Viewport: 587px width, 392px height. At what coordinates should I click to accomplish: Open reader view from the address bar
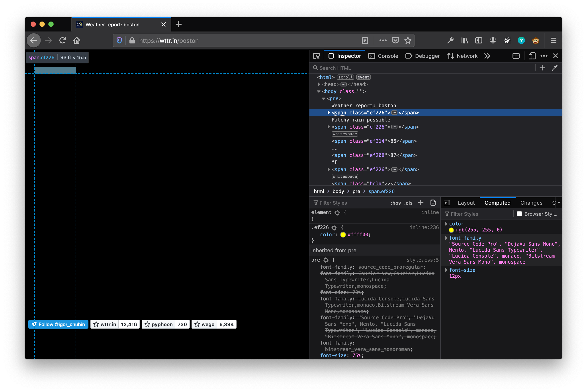pyautogui.click(x=365, y=40)
